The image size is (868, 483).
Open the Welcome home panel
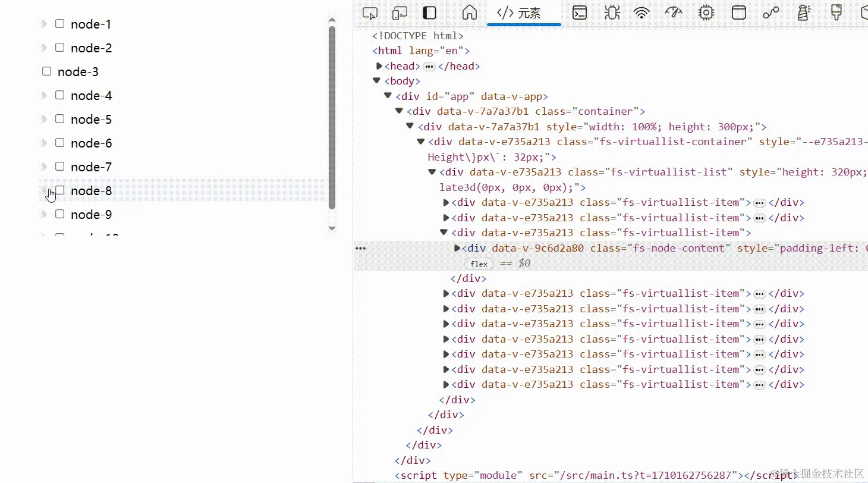coord(468,12)
